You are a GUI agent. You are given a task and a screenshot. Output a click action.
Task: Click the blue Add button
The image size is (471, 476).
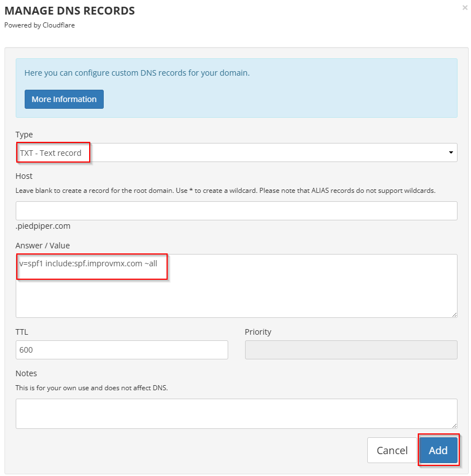pos(438,450)
